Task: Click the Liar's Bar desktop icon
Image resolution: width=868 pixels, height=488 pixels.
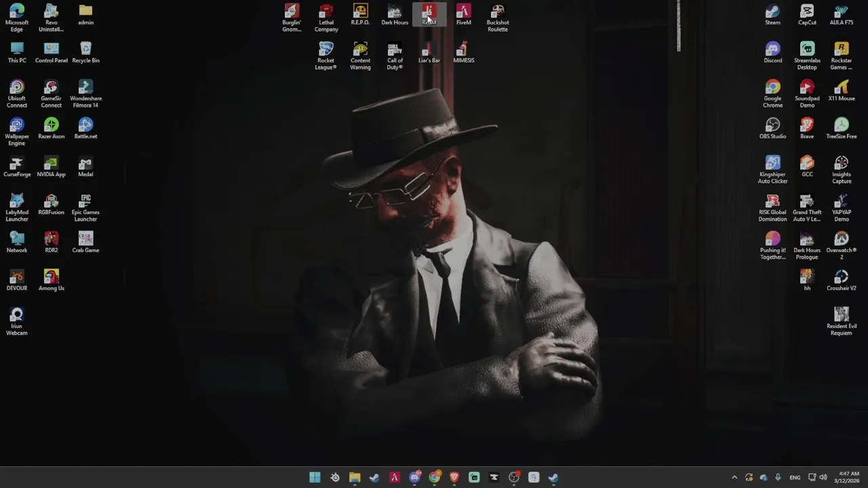Action: (x=429, y=53)
